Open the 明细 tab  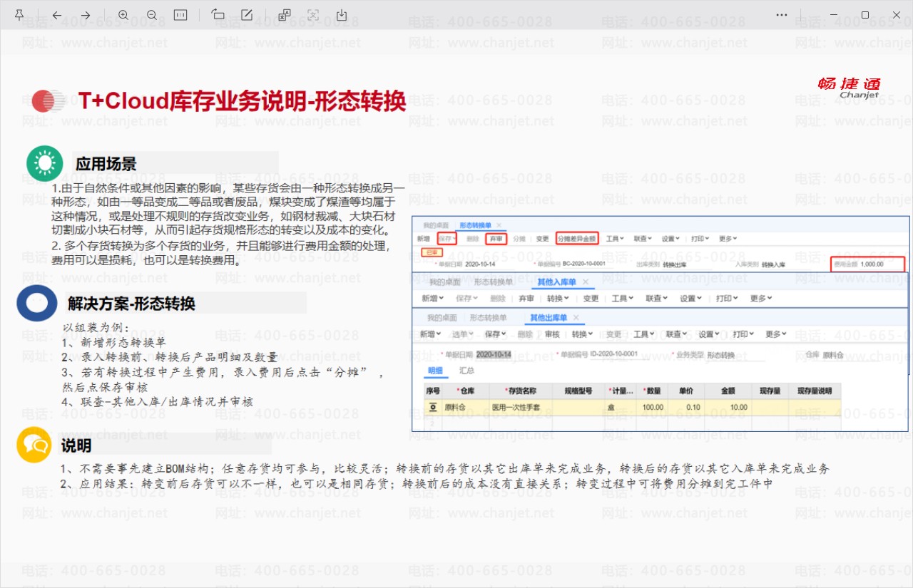[435, 371]
